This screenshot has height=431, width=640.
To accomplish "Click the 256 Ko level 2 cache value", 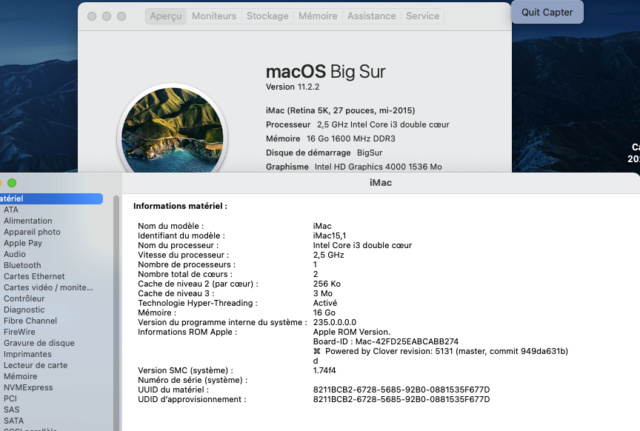I will (x=327, y=284).
